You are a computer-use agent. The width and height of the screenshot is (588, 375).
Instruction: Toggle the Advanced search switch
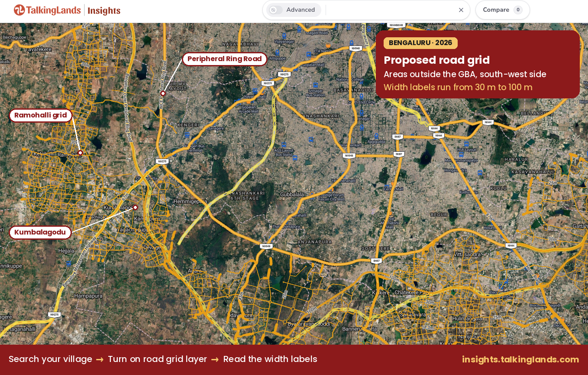coord(275,10)
